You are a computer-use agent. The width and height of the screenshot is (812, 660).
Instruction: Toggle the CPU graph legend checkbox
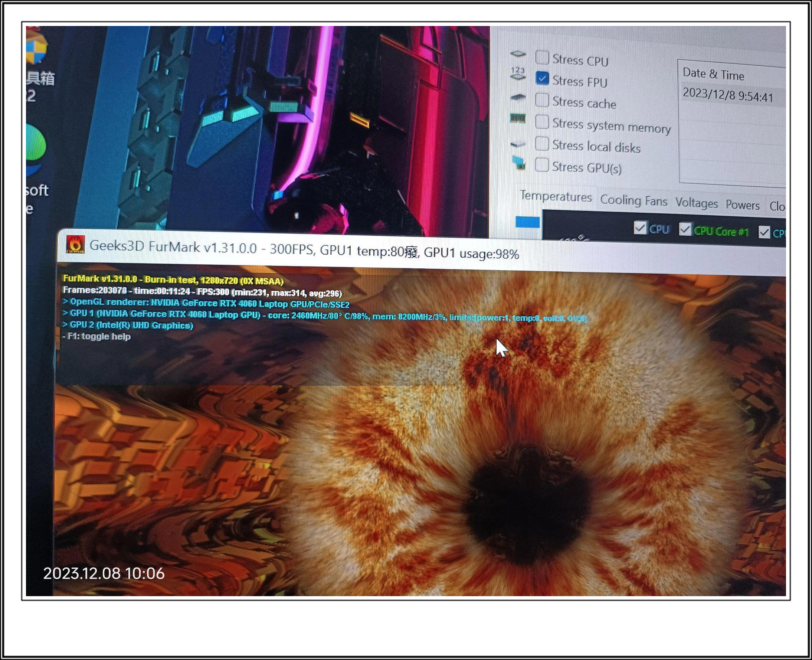pos(640,228)
